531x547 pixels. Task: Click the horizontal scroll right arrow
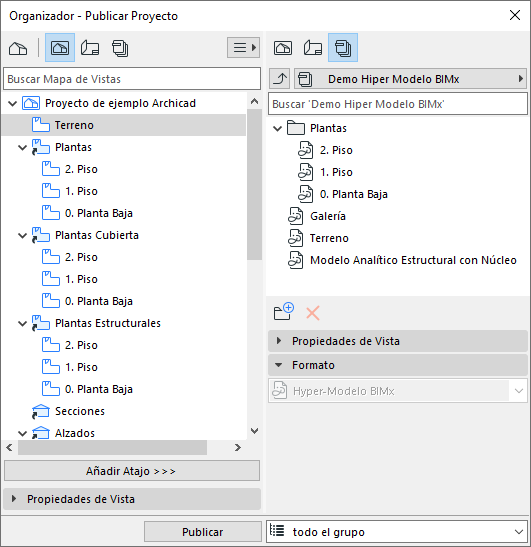(x=238, y=447)
